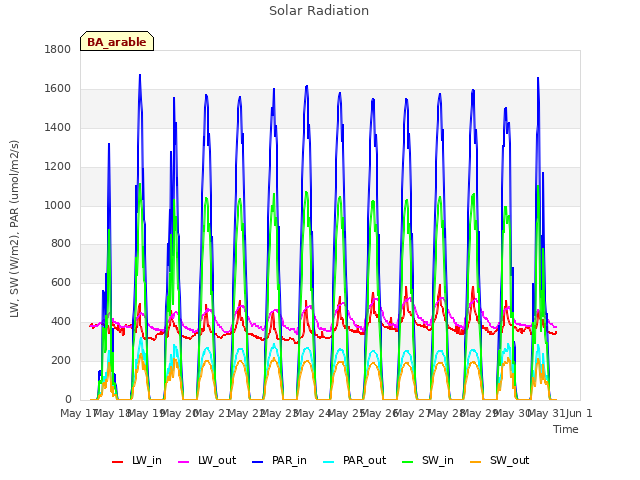
Task: Click the Time x-axis label
Action: tap(566, 429)
